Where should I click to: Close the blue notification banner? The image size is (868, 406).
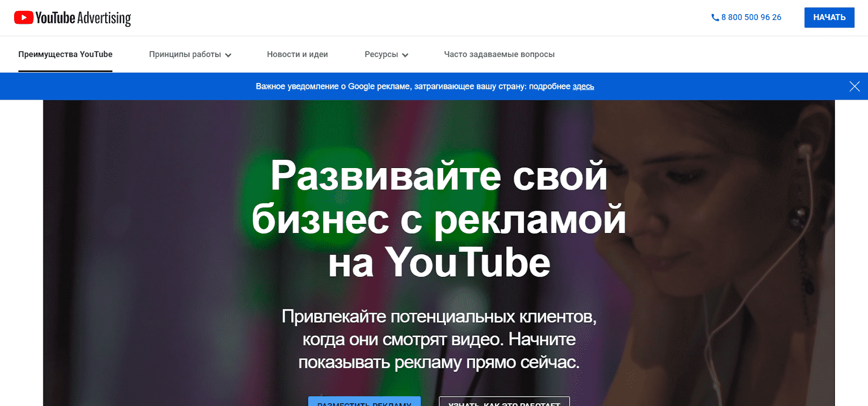coord(854,86)
